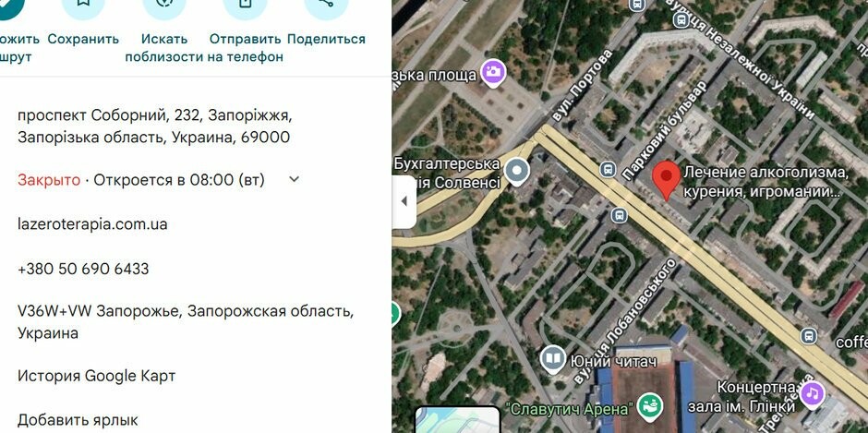Click bus stop icon on Парковий бульвар
This screenshot has width=868, height=433.
608,170
